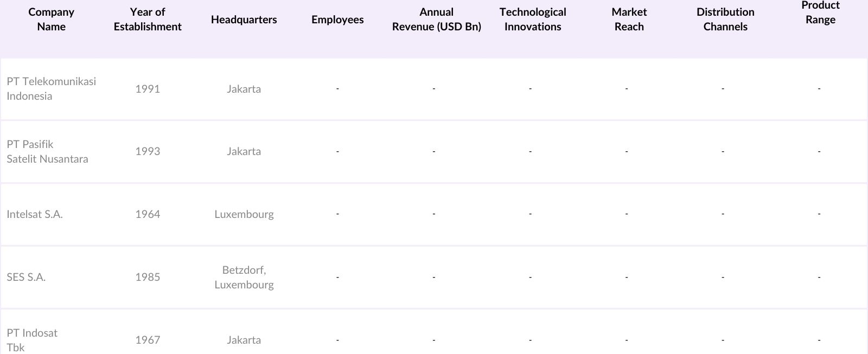
Task: Click the 1985 establishment year cell
Action: coord(148,277)
